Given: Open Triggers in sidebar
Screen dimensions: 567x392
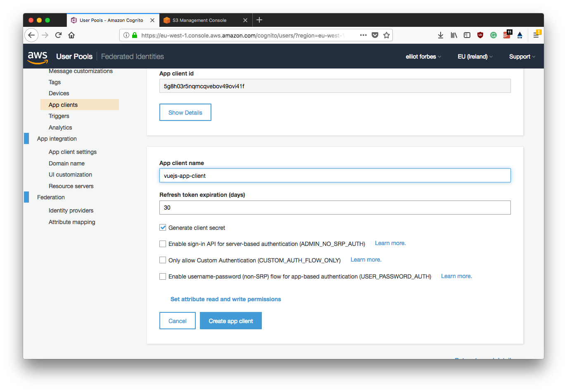Looking at the screenshot, I should tap(59, 116).
